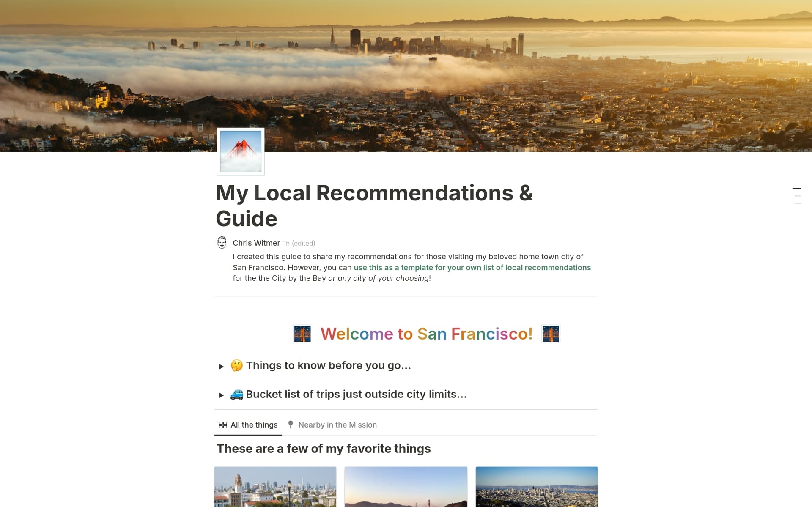Click the pin icon beside Nearby in the Mission
Viewport: 812px width, 507px height.
291,425
